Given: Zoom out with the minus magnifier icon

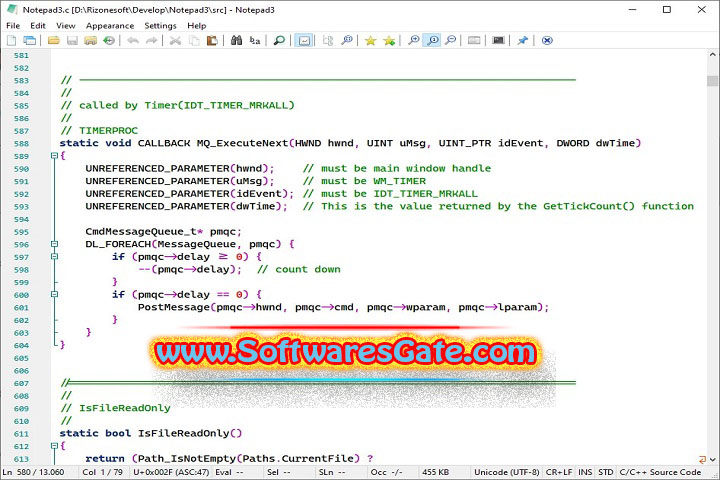Looking at the screenshot, I should tap(451, 41).
